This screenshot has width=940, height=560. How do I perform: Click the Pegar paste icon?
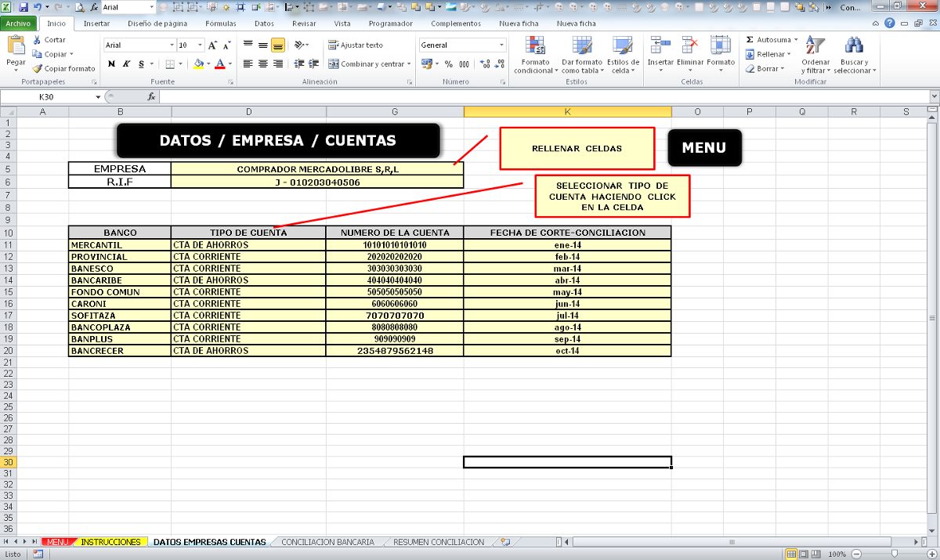[x=16, y=45]
